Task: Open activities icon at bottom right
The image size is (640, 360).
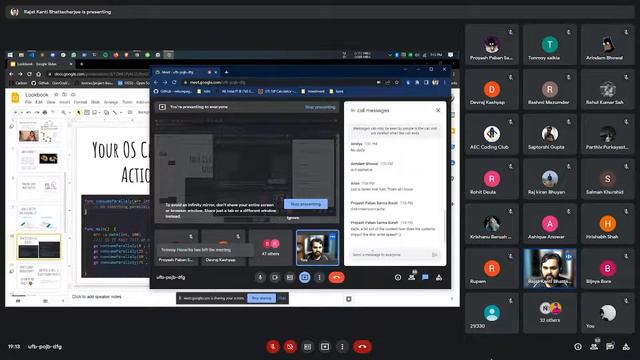Action: (626, 347)
